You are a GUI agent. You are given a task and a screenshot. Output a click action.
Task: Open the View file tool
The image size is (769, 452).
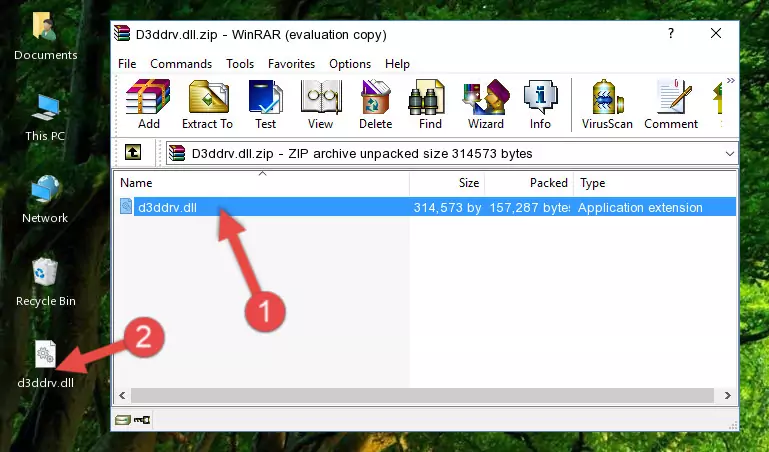coord(321,104)
